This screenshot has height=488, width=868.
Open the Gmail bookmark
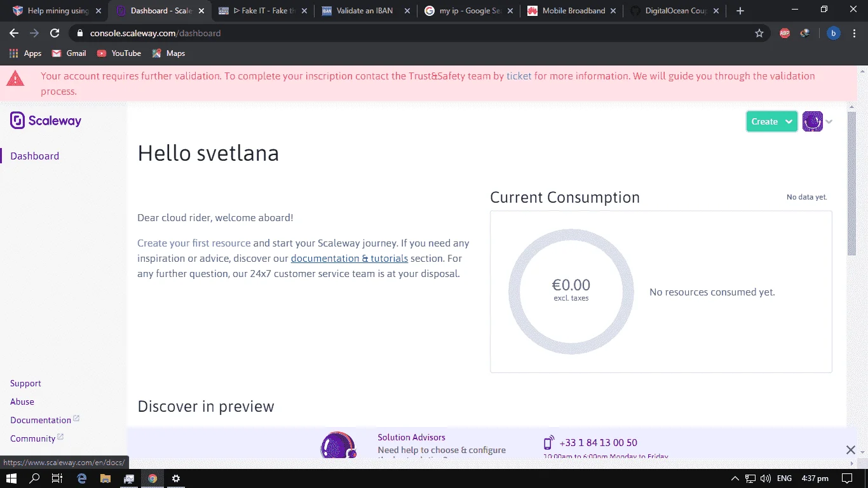[69, 53]
